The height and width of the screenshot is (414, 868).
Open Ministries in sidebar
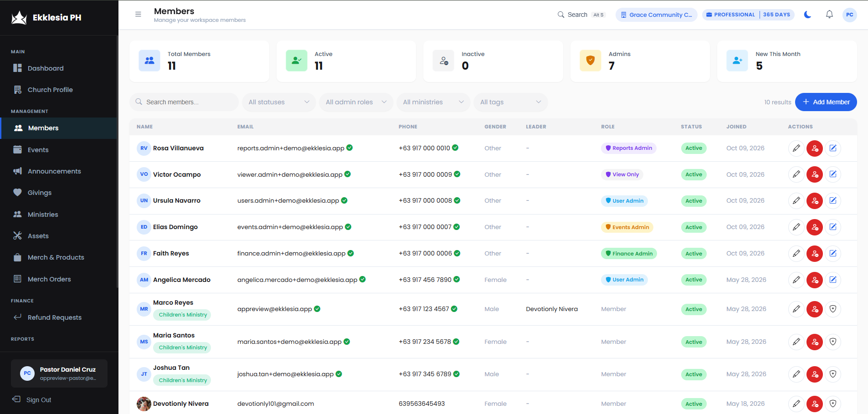59,215
